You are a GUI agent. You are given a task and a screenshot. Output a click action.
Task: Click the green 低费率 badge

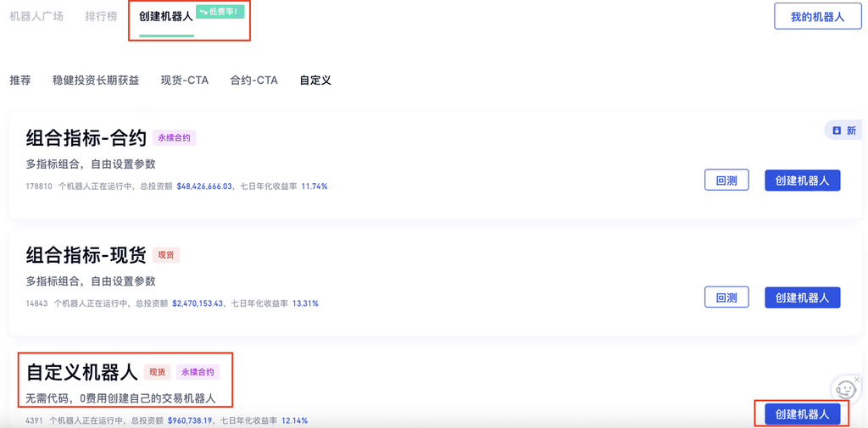(x=220, y=12)
